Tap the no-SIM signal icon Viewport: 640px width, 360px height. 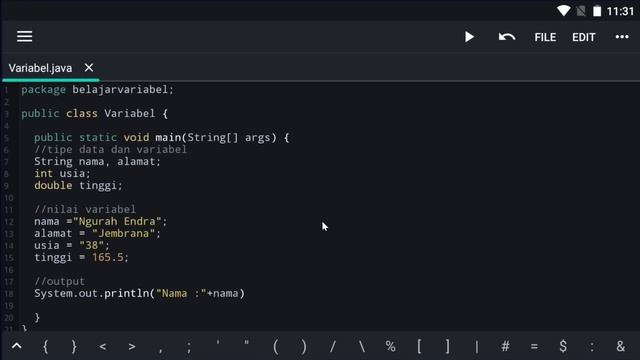581,11
